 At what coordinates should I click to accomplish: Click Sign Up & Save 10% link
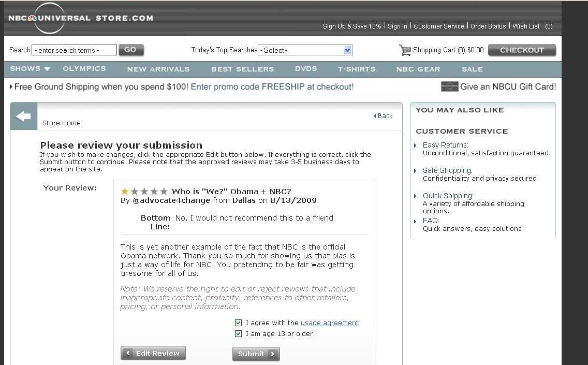click(352, 26)
